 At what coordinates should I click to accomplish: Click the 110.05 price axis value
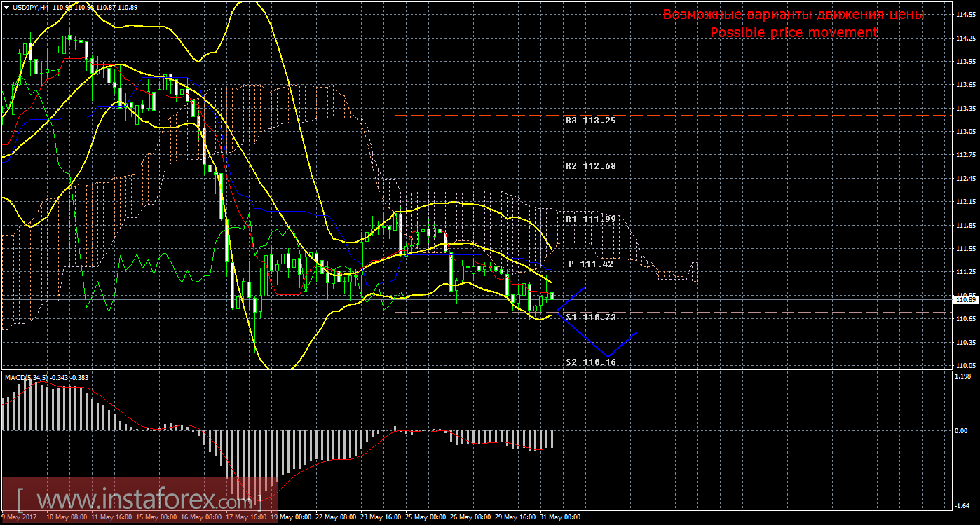[x=966, y=366]
